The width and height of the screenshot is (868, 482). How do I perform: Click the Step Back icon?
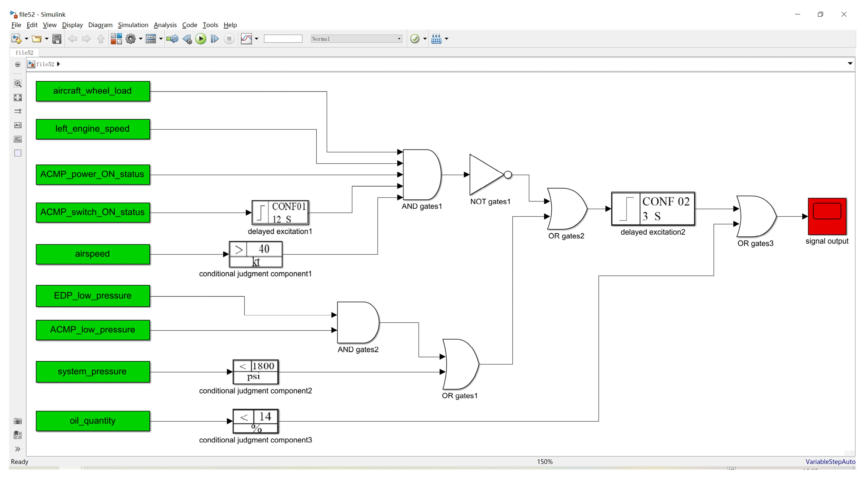(187, 39)
